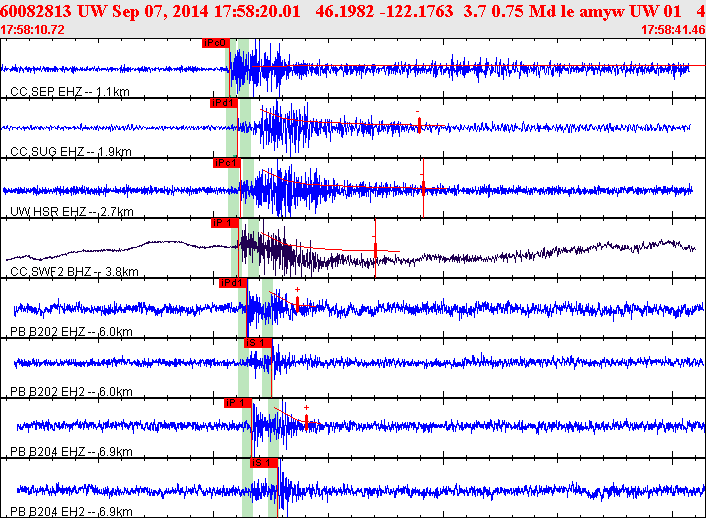Click the coda end marker on PB.B204 EHZ
The image size is (706, 518).
click(306, 422)
